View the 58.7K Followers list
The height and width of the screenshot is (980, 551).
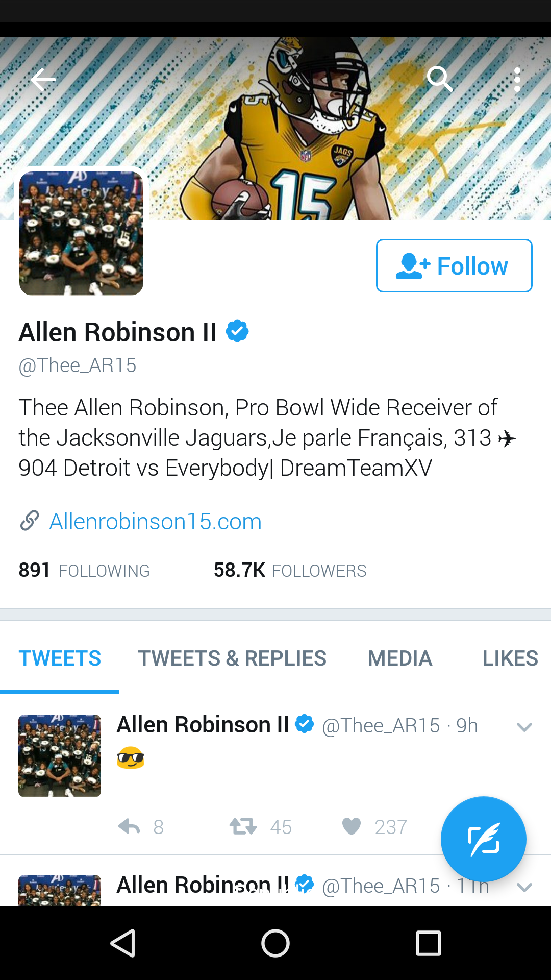coord(290,570)
